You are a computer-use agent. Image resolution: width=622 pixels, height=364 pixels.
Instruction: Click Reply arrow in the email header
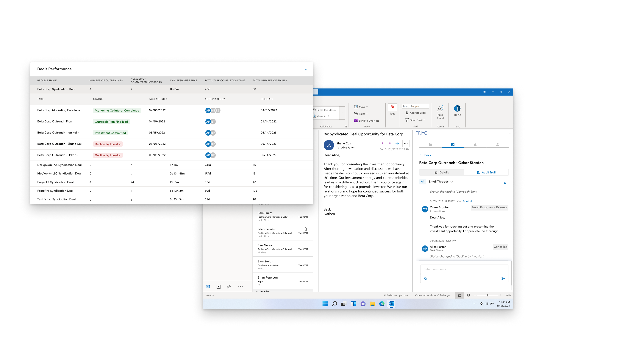tap(383, 143)
